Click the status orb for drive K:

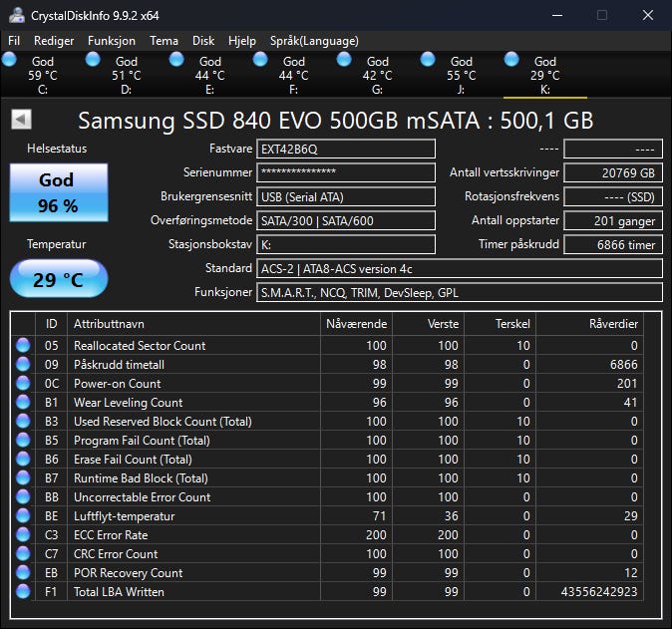511,59
